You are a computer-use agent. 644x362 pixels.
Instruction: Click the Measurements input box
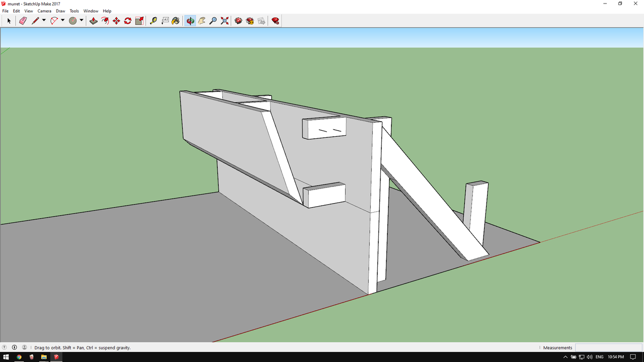[608, 347]
